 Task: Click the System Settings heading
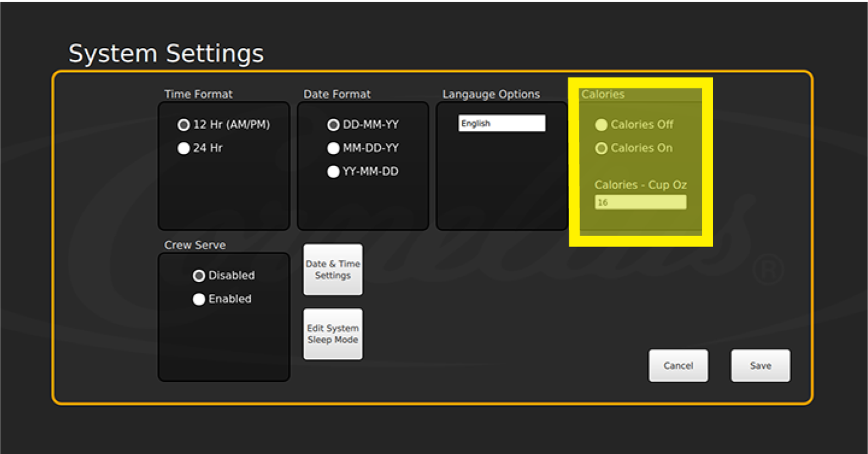pyautogui.click(x=166, y=54)
